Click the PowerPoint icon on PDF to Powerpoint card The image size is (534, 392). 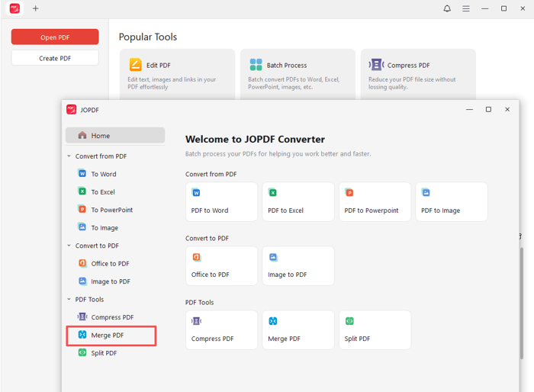point(349,193)
